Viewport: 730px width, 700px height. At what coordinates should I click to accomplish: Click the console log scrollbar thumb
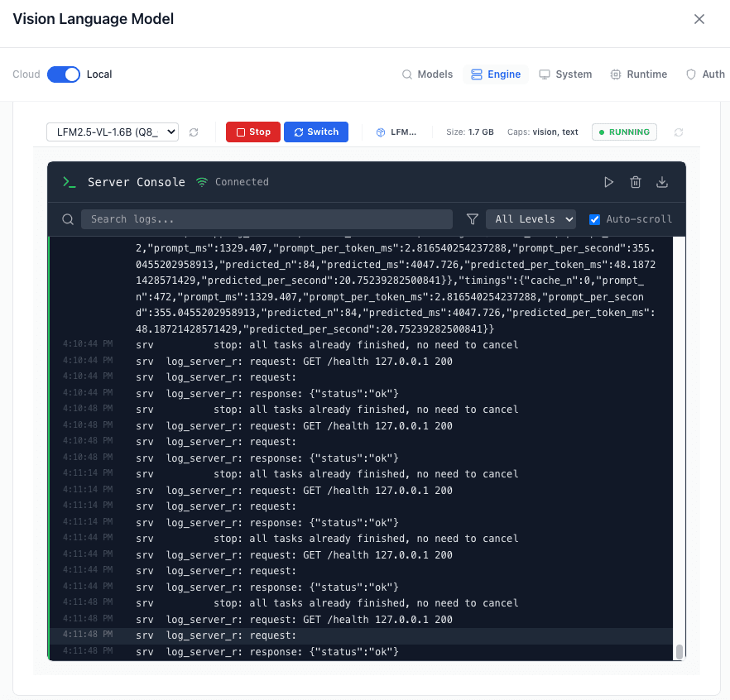click(680, 652)
